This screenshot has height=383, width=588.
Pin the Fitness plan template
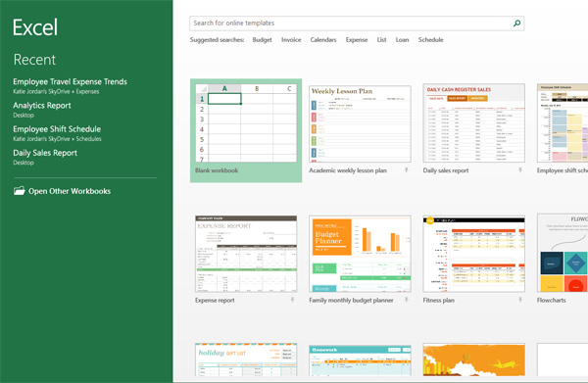pos(520,300)
